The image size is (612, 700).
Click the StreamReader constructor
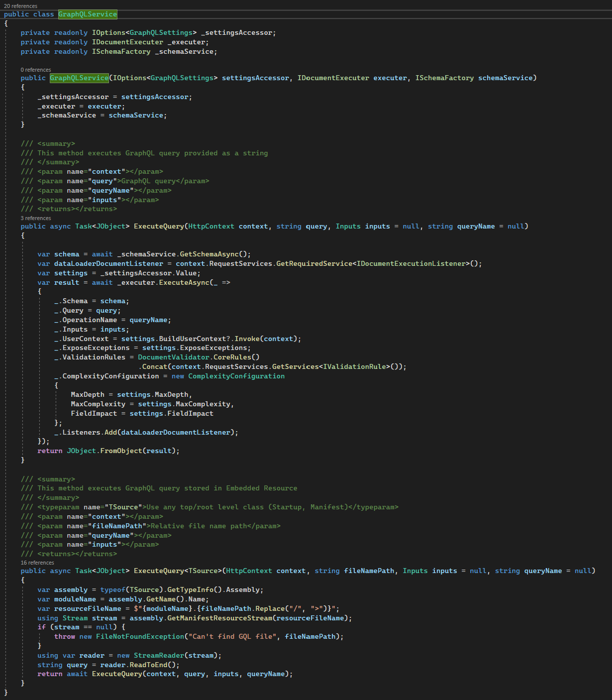coord(159,656)
